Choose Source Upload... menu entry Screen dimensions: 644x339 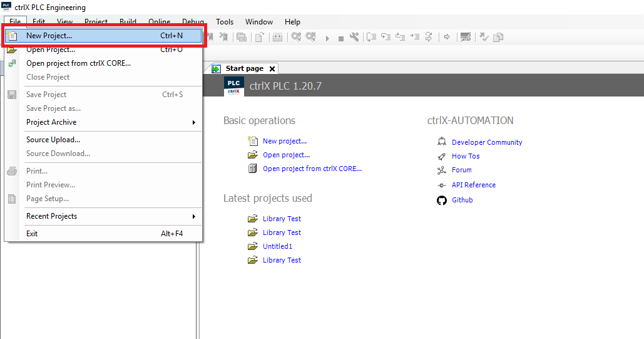(53, 140)
